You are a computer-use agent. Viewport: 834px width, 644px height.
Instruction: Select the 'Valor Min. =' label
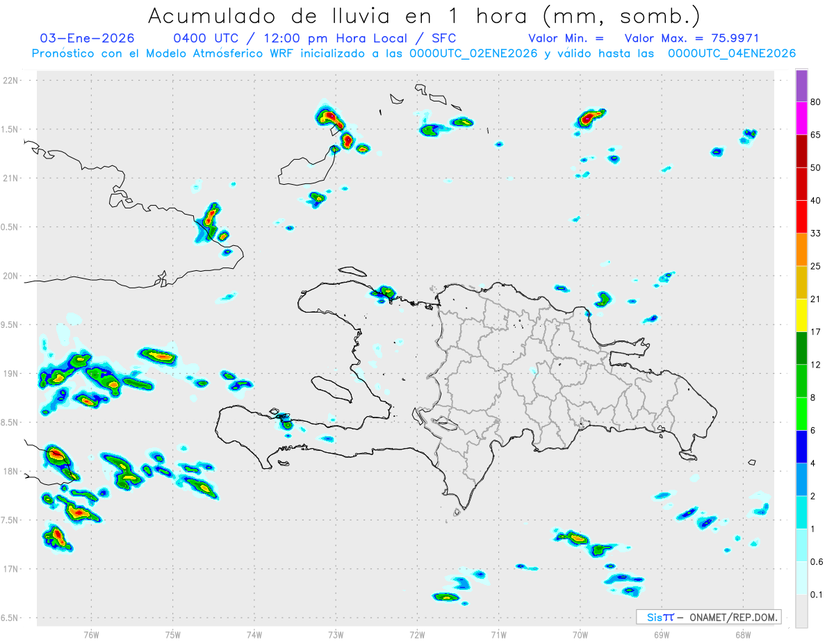566,38
